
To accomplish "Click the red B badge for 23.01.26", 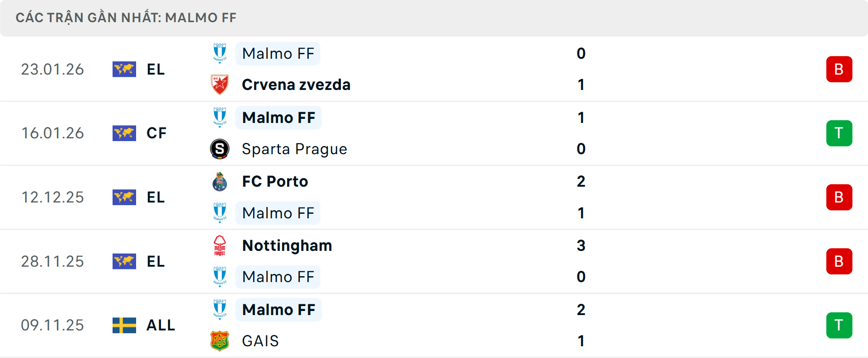I will click(839, 69).
